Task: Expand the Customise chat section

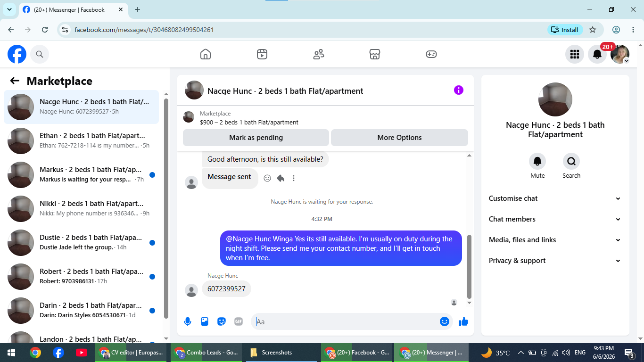Action: tap(555, 198)
